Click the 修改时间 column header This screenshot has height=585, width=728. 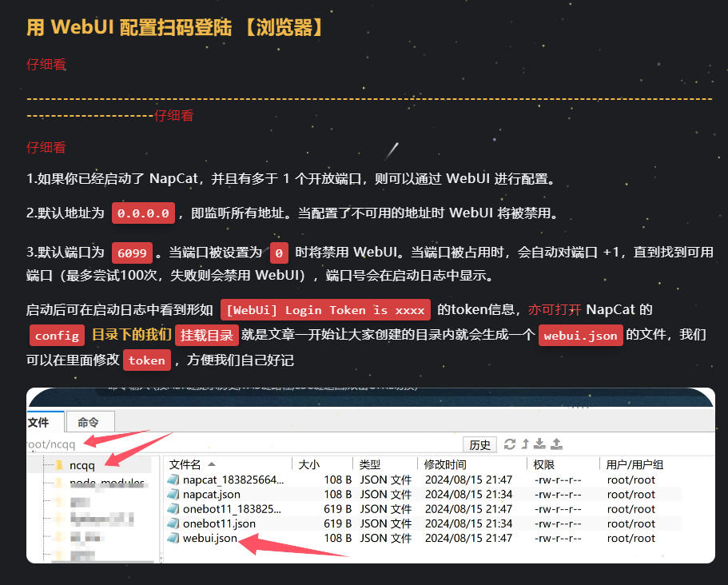tap(445, 464)
